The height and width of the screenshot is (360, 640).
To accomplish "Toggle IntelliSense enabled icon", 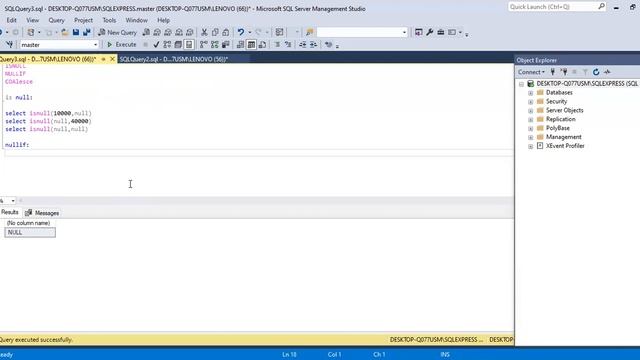I will point(189,44).
